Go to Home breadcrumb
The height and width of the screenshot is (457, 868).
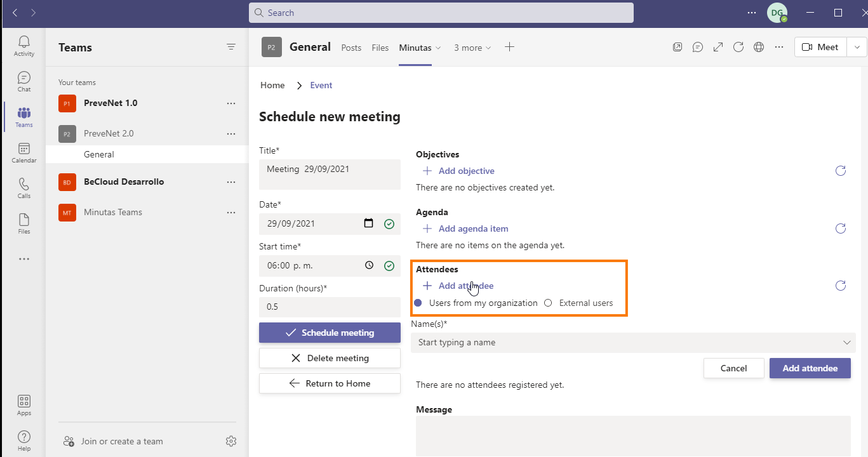point(272,85)
